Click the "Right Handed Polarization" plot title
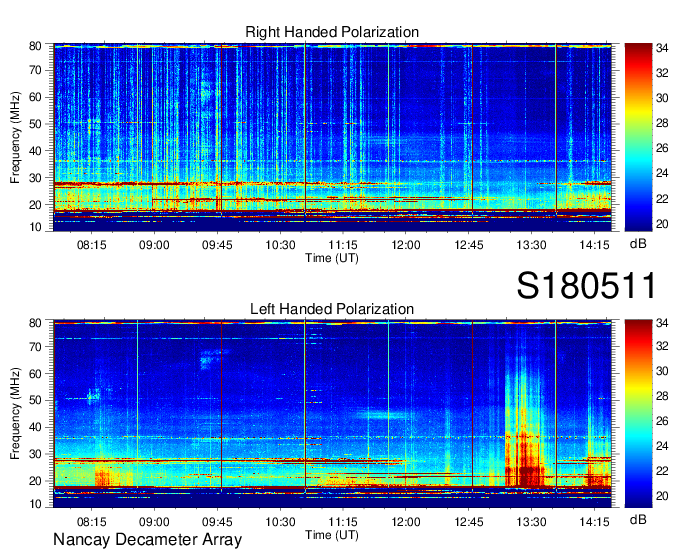The width and height of the screenshot is (680, 552). click(x=332, y=32)
